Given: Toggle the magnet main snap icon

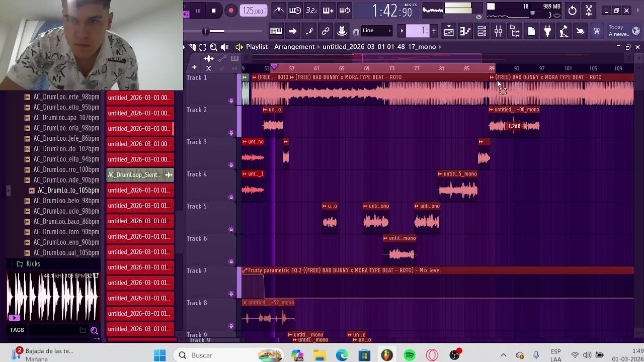Looking at the screenshot, I should (356, 32).
